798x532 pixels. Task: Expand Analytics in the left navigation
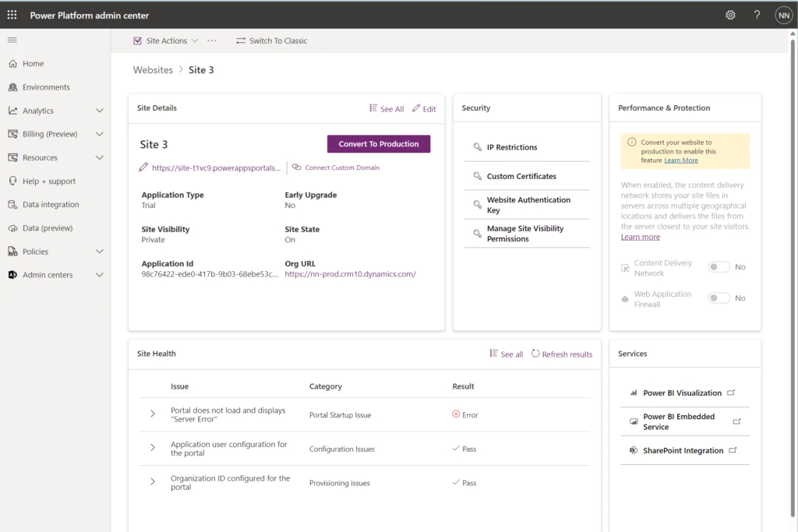point(99,110)
